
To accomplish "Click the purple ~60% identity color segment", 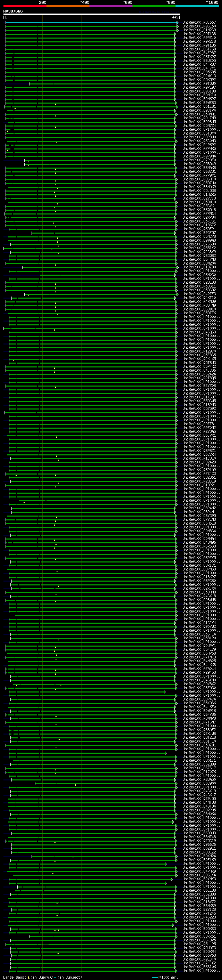I will pos(111,6).
